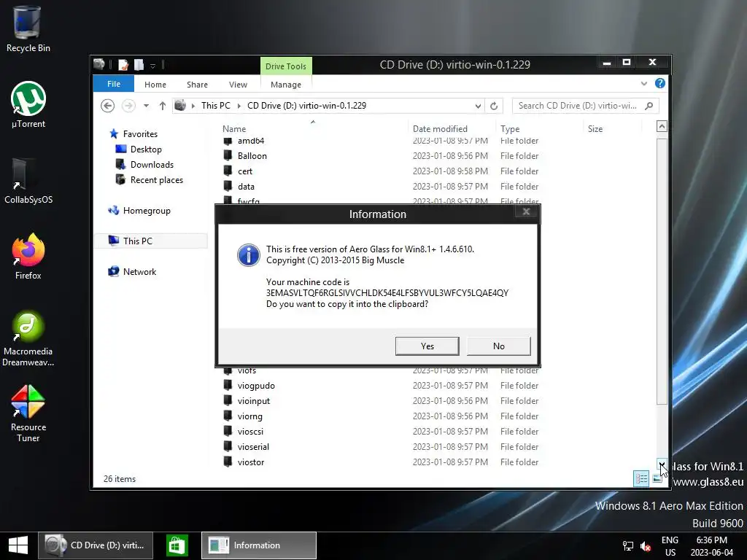Switch to Information taskbar button

259,545
